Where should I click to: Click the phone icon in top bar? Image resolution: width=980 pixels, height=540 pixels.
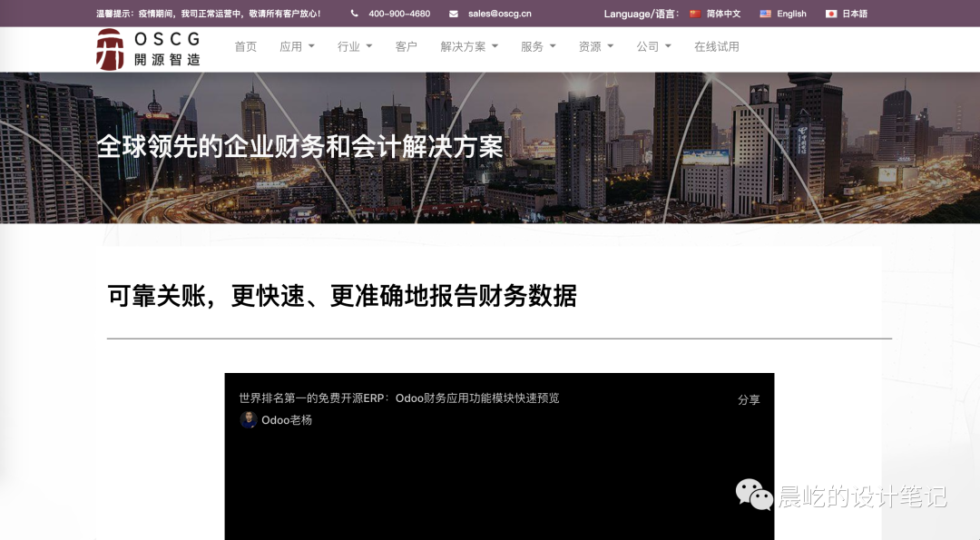353,14
